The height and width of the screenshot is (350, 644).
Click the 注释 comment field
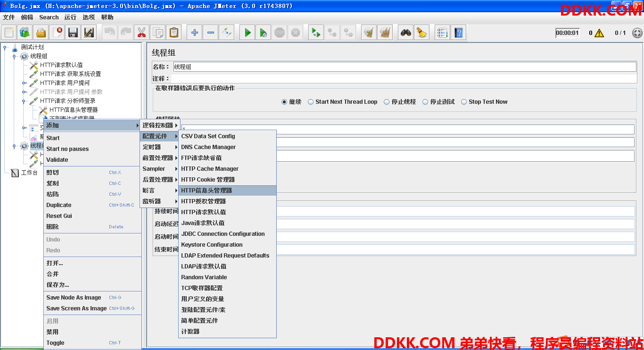tap(405, 78)
